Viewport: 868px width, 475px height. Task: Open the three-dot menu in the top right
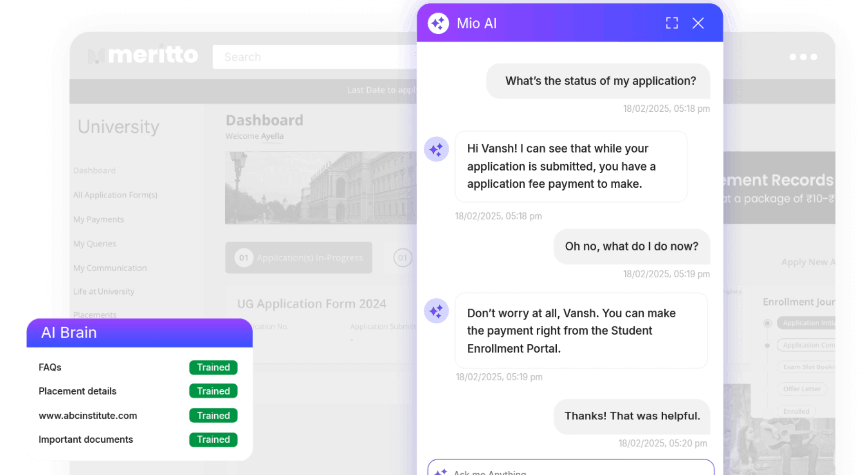[803, 57]
